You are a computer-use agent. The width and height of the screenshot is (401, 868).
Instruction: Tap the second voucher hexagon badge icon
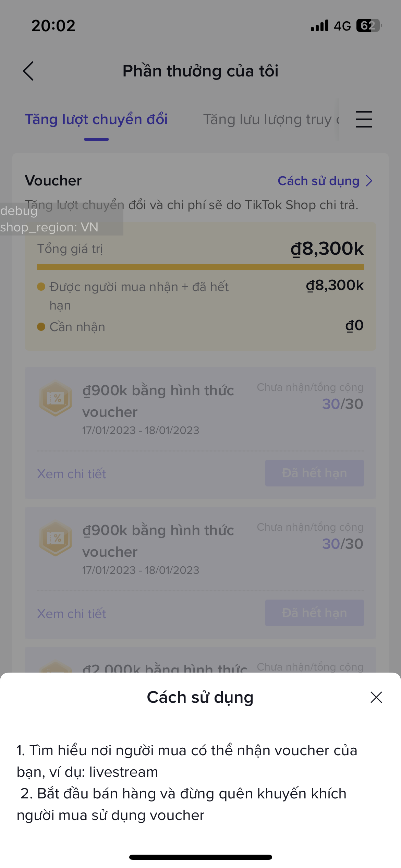(56, 538)
